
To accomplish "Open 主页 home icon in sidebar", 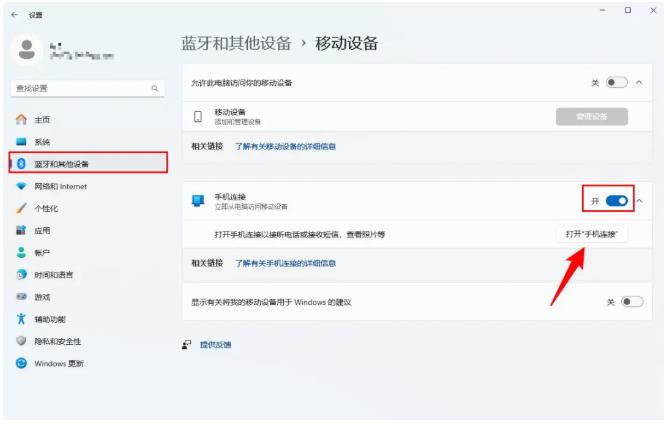I will [21, 120].
